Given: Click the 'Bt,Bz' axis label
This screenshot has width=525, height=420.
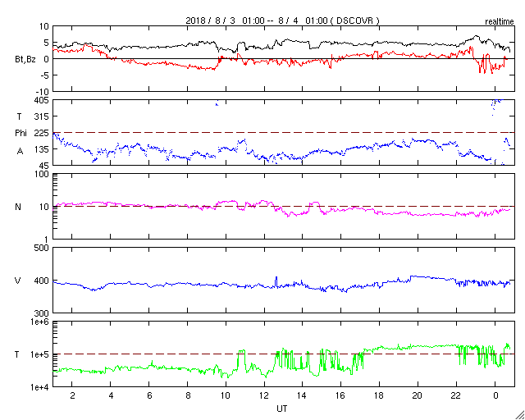Looking at the screenshot, I should click(x=25, y=61).
